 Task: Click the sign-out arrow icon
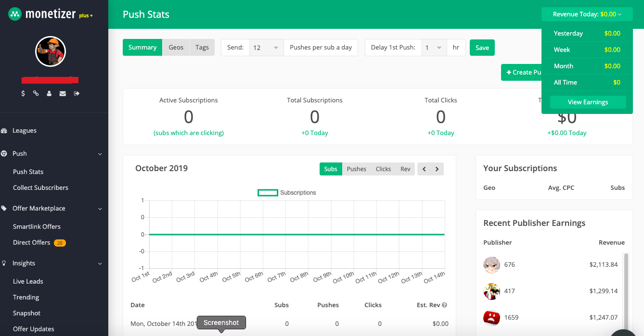[77, 93]
